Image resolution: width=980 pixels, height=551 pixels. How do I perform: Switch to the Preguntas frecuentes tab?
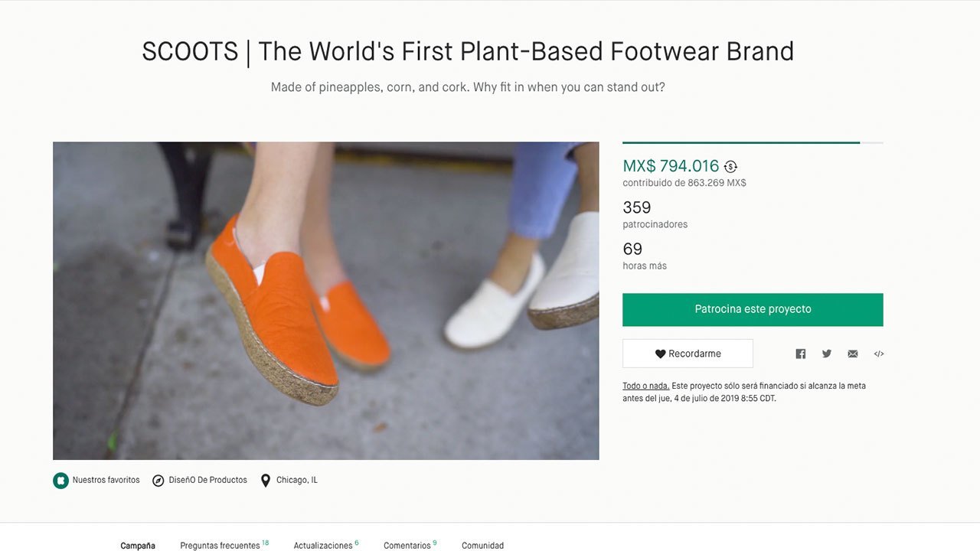(x=220, y=546)
